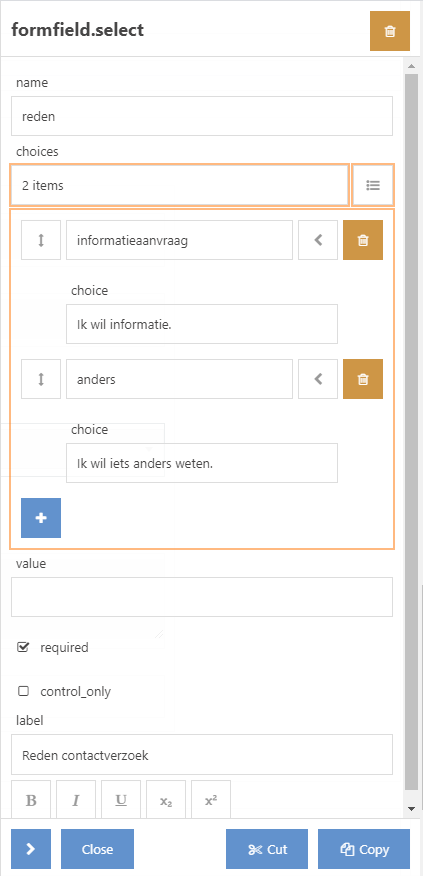Click the Cut button

tap(267, 849)
